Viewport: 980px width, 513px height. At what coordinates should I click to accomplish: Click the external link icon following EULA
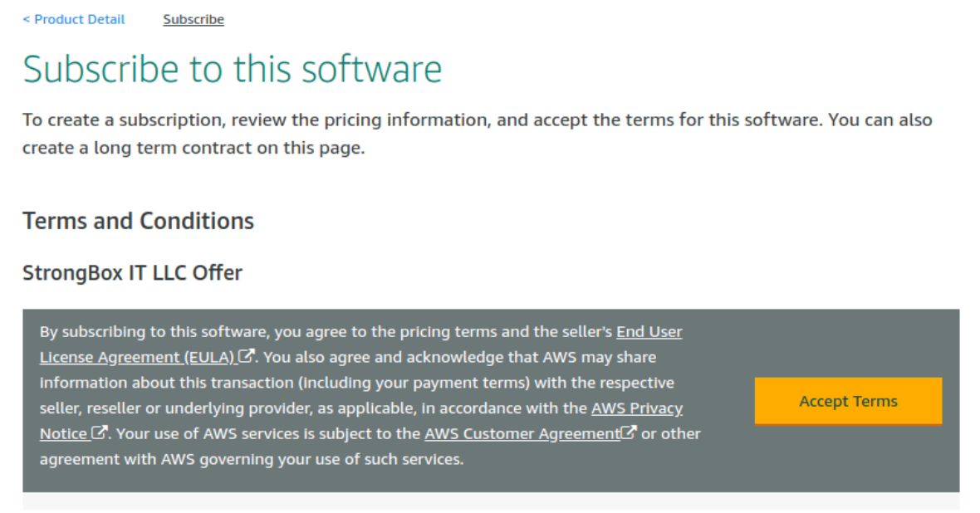(247, 355)
